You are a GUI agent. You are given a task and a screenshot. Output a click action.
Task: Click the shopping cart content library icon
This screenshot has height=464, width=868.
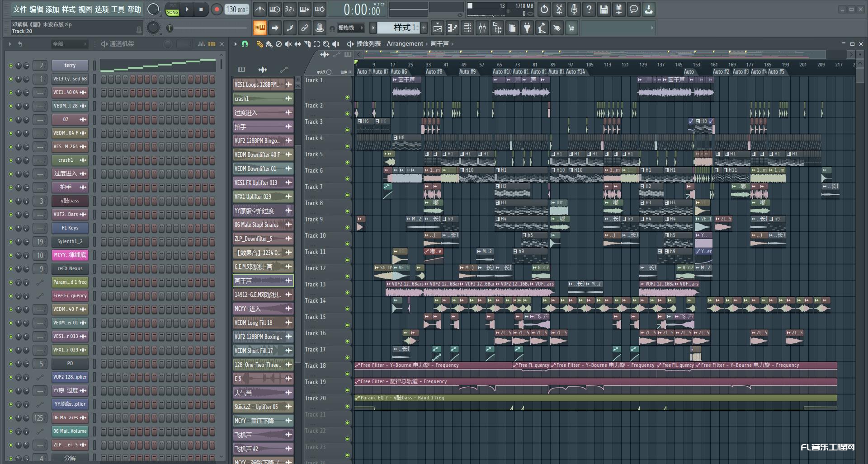[x=571, y=28]
